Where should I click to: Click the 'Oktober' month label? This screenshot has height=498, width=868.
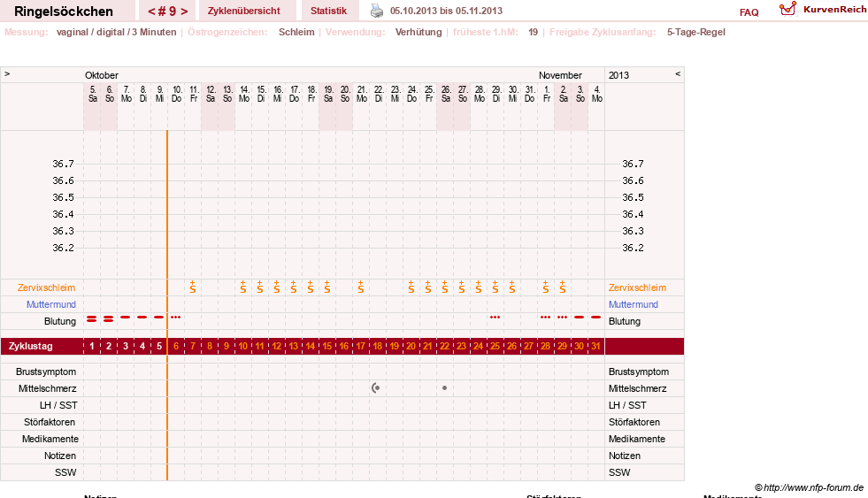click(x=101, y=75)
